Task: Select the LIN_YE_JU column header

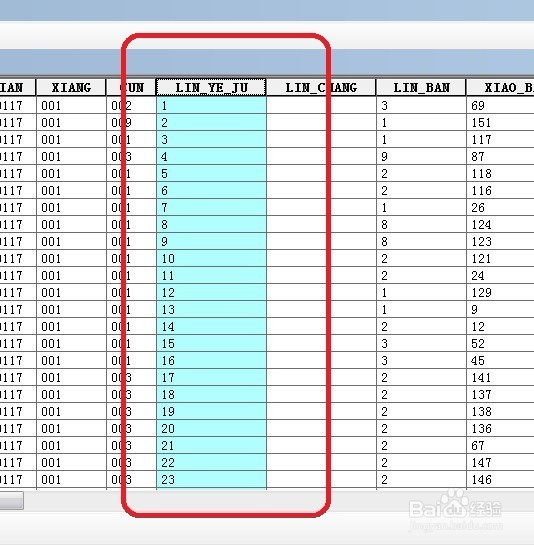Action: point(211,87)
